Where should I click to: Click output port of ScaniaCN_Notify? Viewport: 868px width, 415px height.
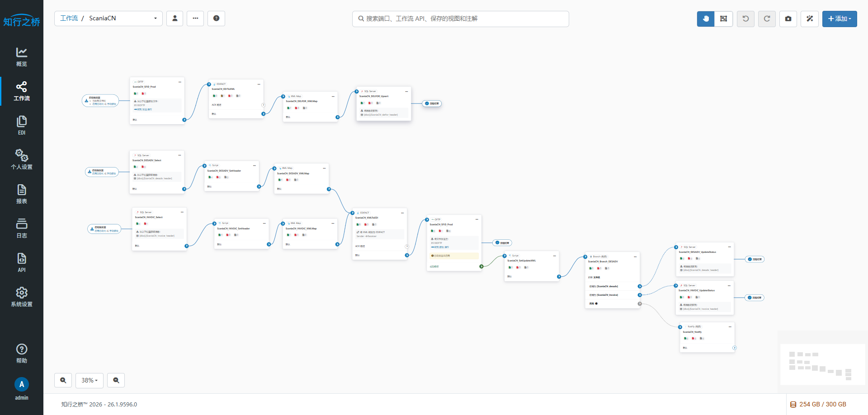point(735,348)
